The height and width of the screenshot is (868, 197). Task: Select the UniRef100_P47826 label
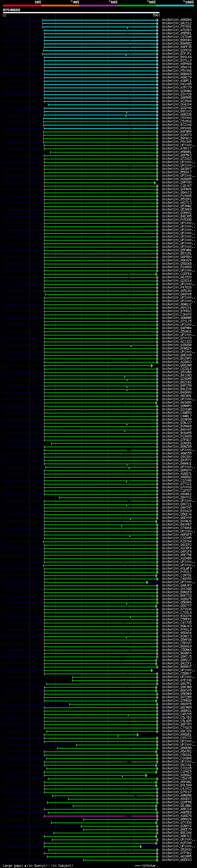click(x=177, y=288)
